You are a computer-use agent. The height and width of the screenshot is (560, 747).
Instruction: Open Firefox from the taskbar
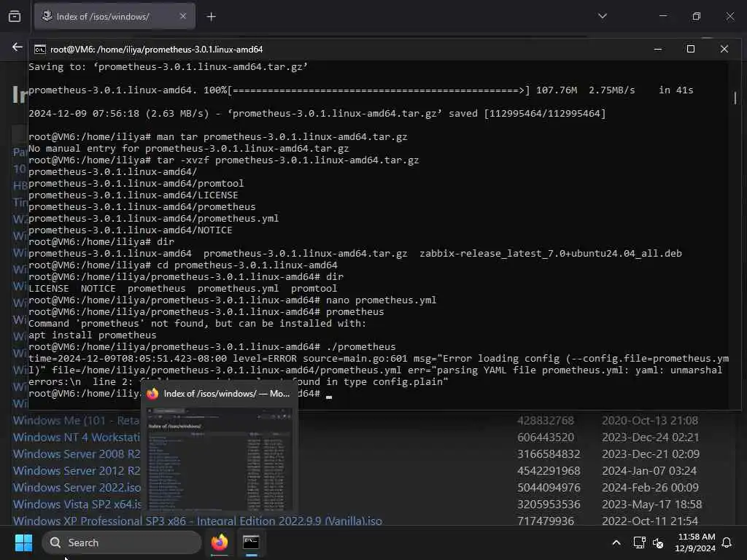pyautogui.click(x=220, y=542)
